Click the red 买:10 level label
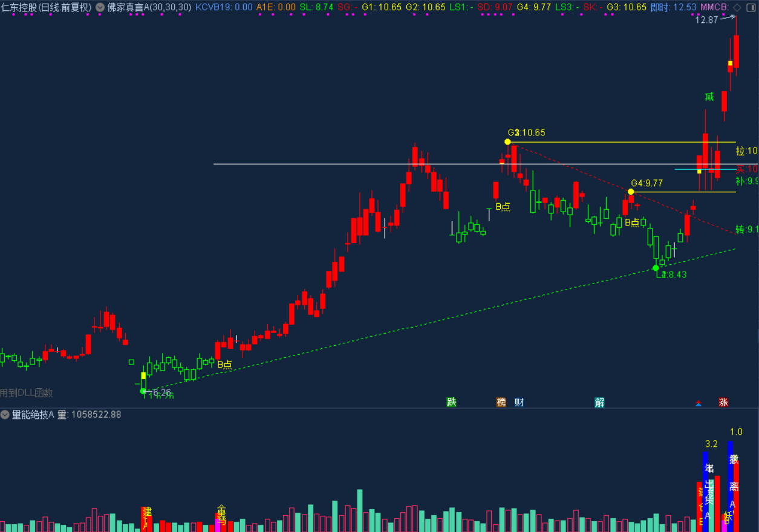 (x=747, y=169)
